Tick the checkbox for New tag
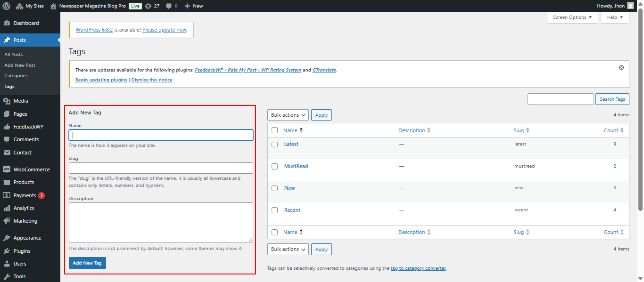Viewport: 644px width, 282px height. 275,188
